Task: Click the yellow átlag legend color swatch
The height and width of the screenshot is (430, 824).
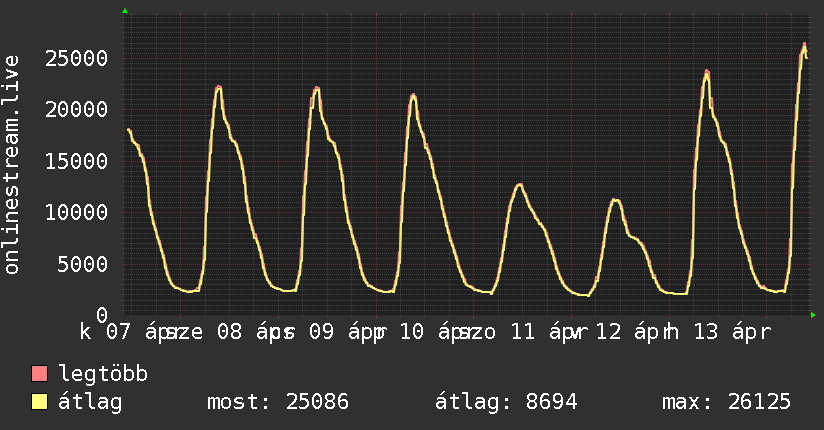Action: click(x=39, y=402)
